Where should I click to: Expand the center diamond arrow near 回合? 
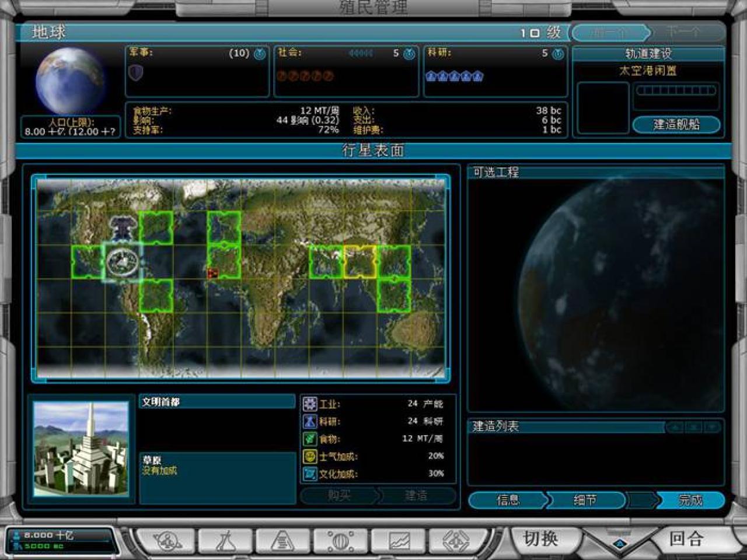coord(620,544)
